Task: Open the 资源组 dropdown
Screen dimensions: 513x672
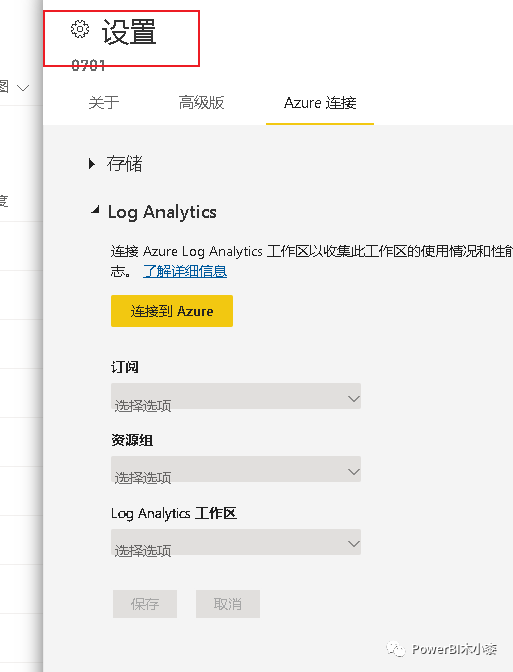Action: coord(236,469)
